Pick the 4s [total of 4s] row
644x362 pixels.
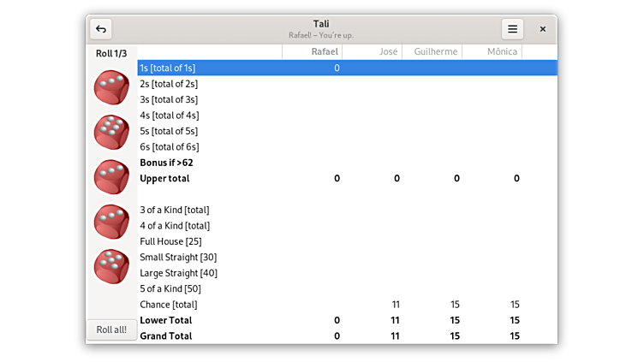(x=170, y=116)
